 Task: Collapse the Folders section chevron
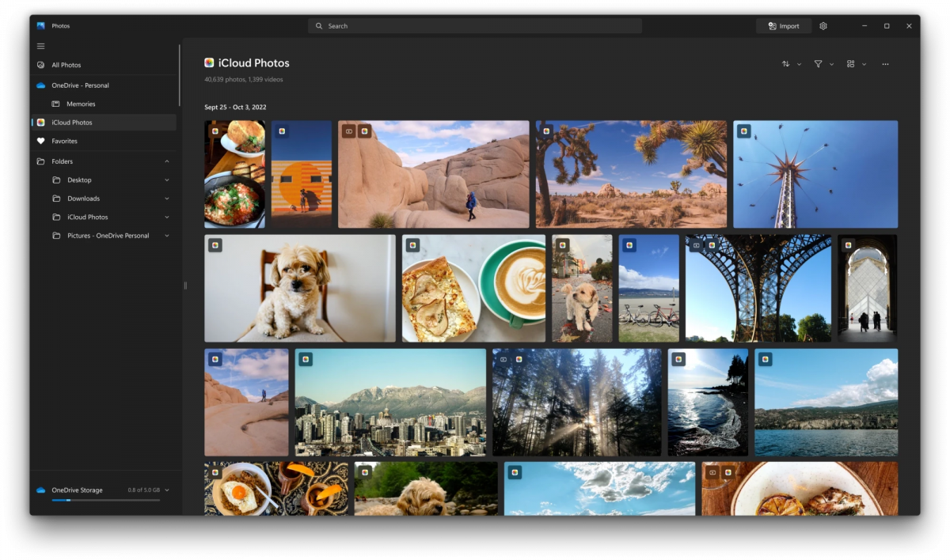point(167,161)
